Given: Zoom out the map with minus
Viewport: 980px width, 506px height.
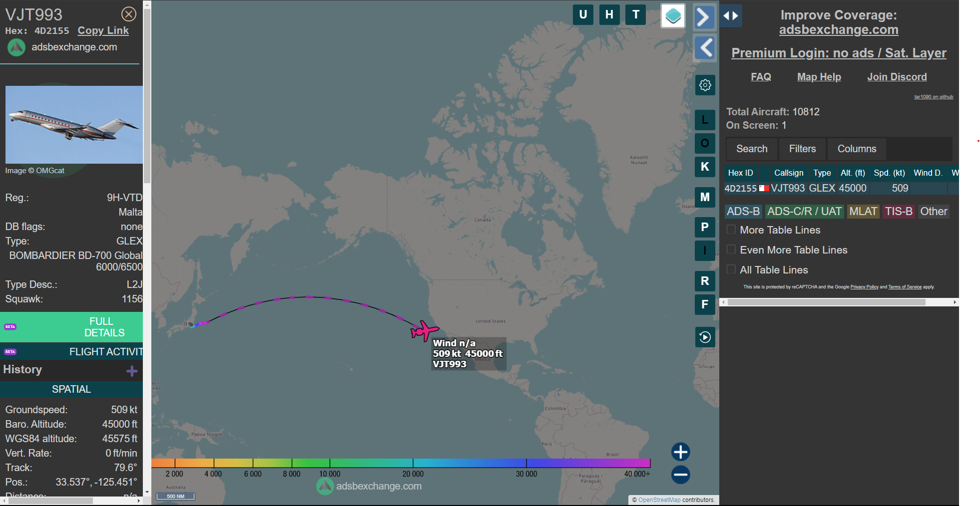Looking at the screenshot, I should [681, 475].
